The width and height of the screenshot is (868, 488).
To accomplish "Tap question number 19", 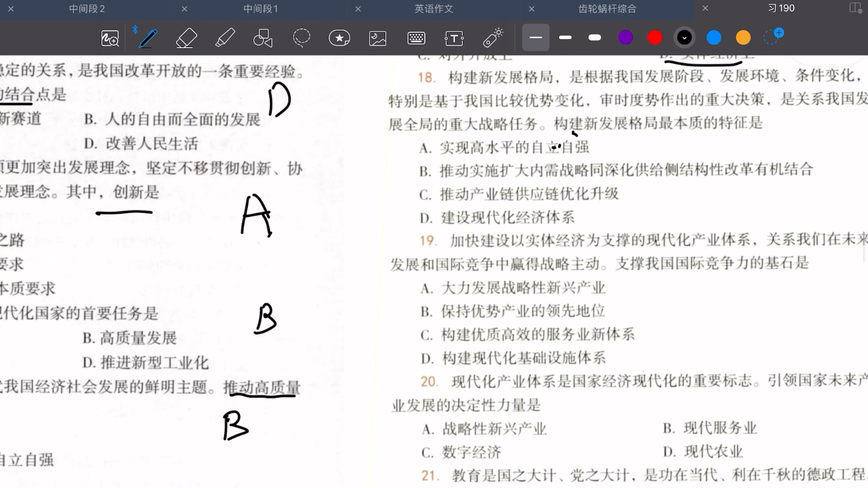I will 428,240.
